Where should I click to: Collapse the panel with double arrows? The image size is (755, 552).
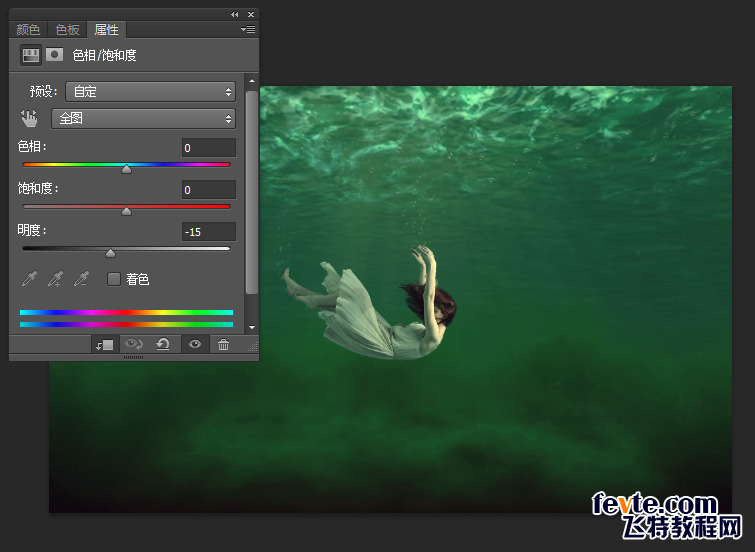pos(234,14)
